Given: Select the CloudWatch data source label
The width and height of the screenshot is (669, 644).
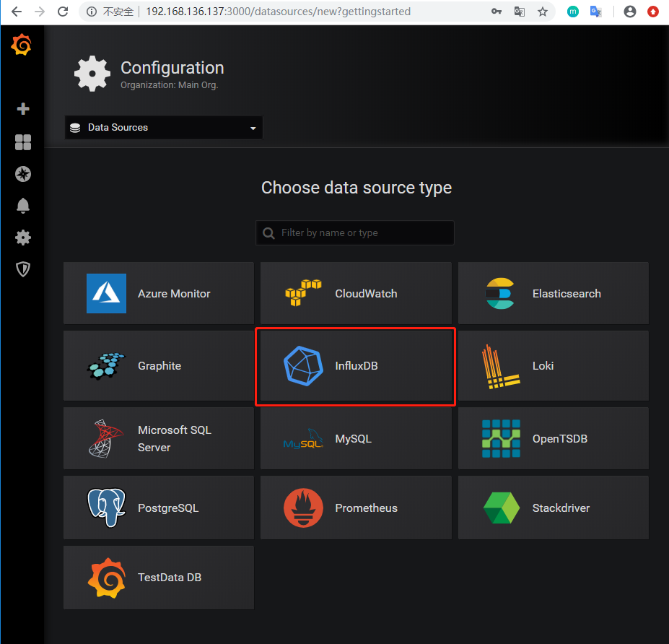Looking at the screenshot, I should (366, 294).
